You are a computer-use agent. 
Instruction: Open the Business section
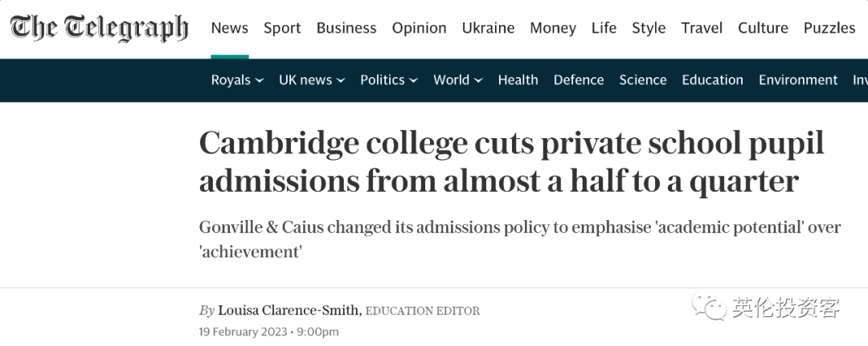click(x=346, y=27)
